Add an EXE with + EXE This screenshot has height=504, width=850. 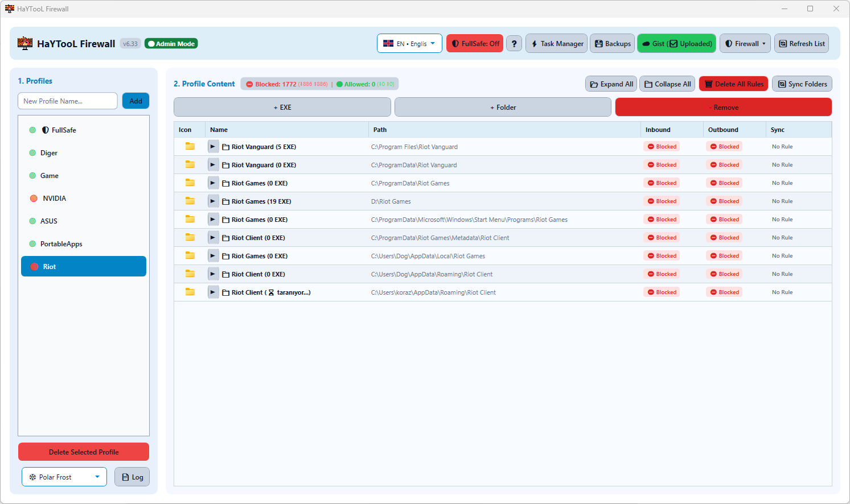[282, 107]
